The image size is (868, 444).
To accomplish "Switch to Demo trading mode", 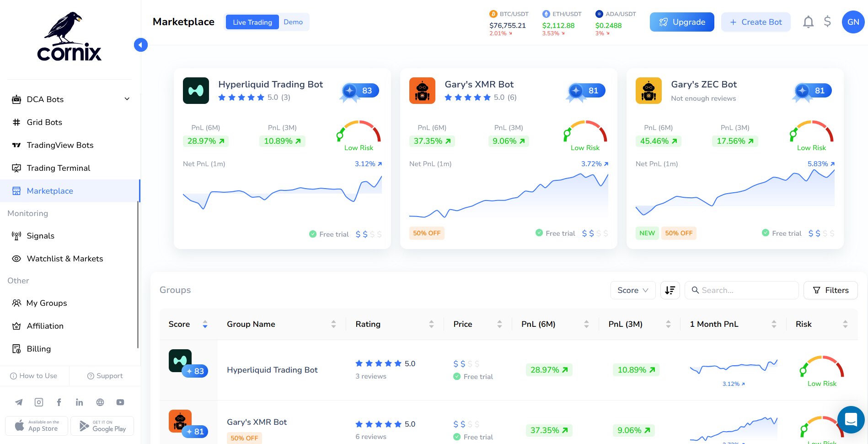I will click(x=293, y=22).
